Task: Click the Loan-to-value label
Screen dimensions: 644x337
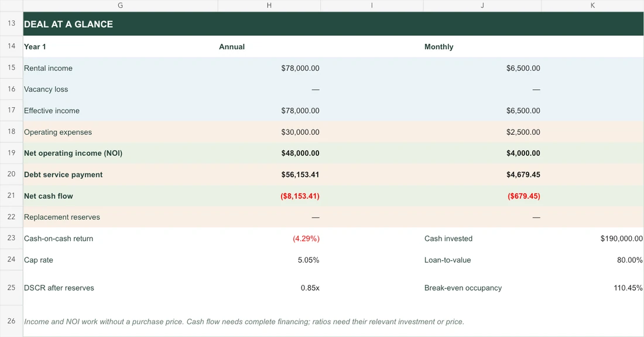Action: pos(448,260)
